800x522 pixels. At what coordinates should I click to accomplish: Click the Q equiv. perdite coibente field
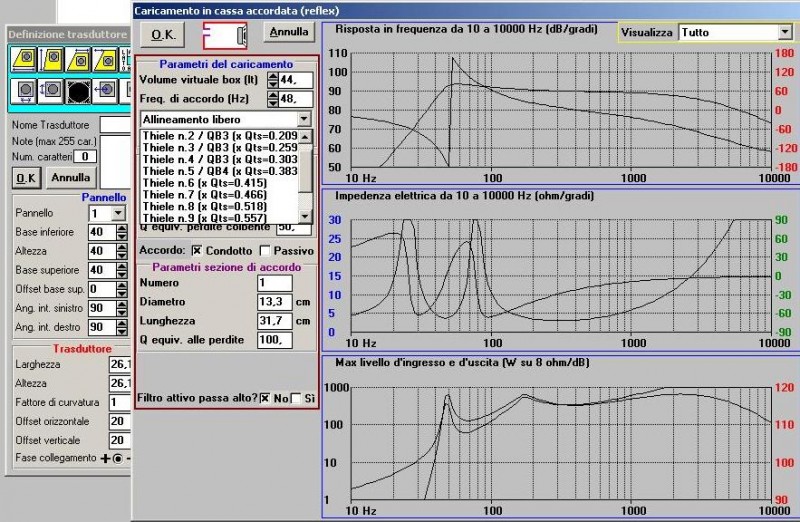point(294,228)
